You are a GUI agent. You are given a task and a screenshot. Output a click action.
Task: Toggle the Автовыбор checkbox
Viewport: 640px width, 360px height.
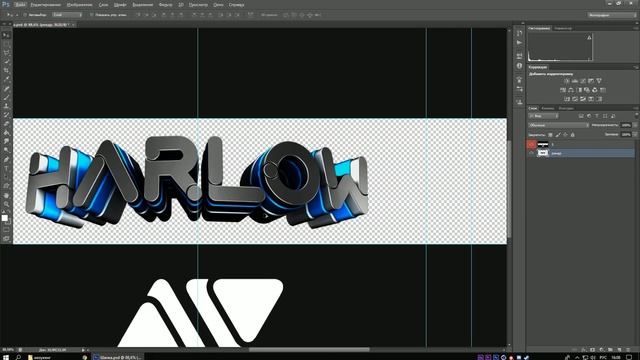[25, 15]
